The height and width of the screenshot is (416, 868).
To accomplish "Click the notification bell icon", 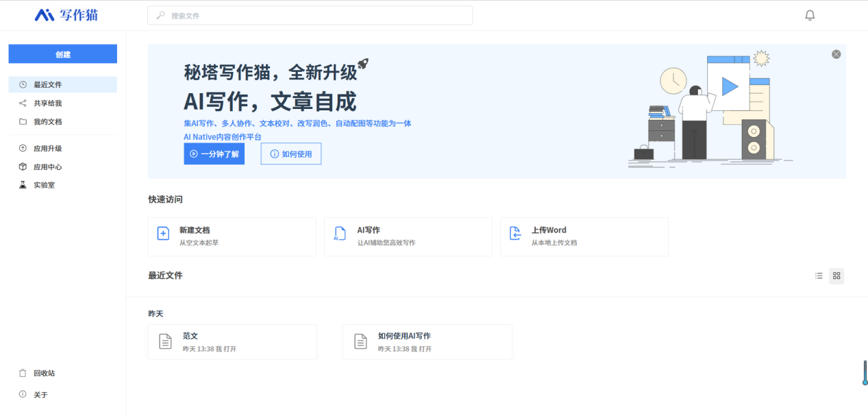I will pyautogui.click(x=809, y=14).
